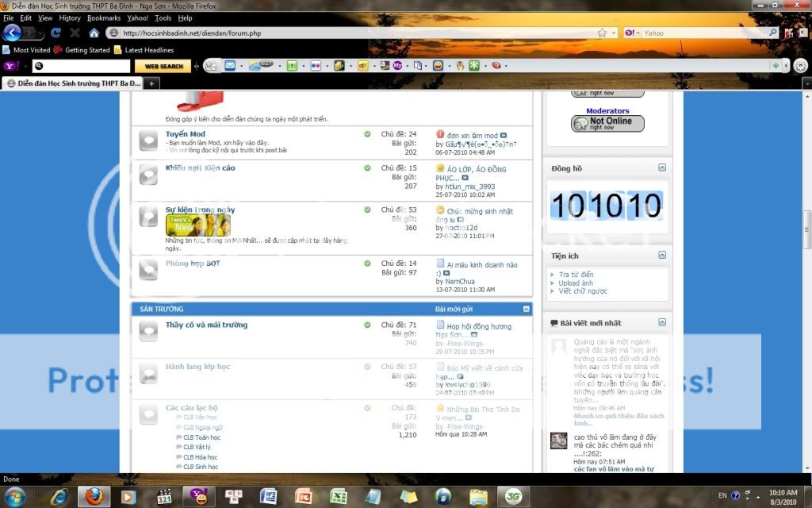This screenshot has width=812, height=508.
Task: Collapse the SÂN TRƯỜNG forum category
Action: (x=526, y=309)
